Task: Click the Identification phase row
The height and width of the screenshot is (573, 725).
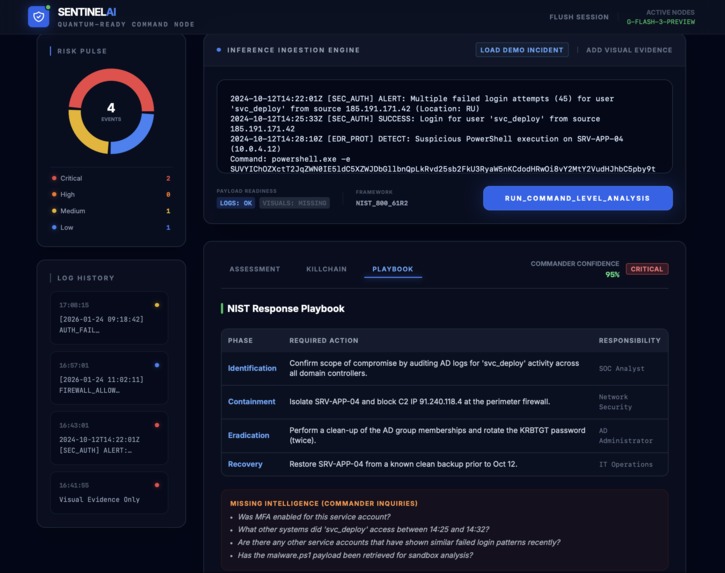Action: click(x=445, y=369)
